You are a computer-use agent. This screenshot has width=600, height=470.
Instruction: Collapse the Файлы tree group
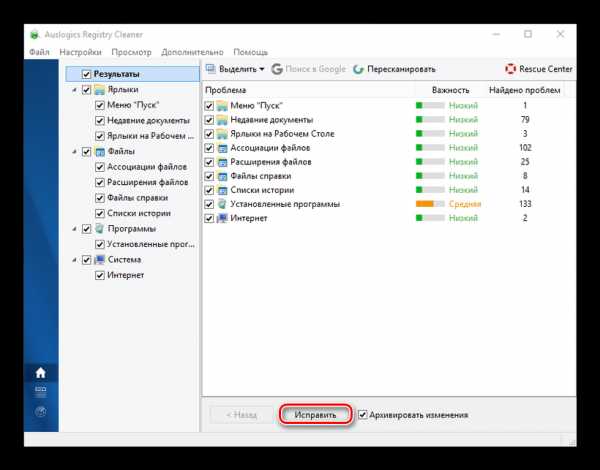pos(75,152)
